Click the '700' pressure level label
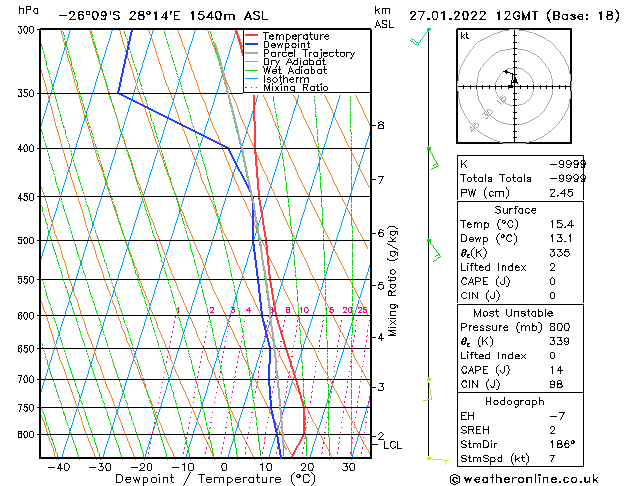This screenshot has width=629, height=486. [x=28, y=379]
